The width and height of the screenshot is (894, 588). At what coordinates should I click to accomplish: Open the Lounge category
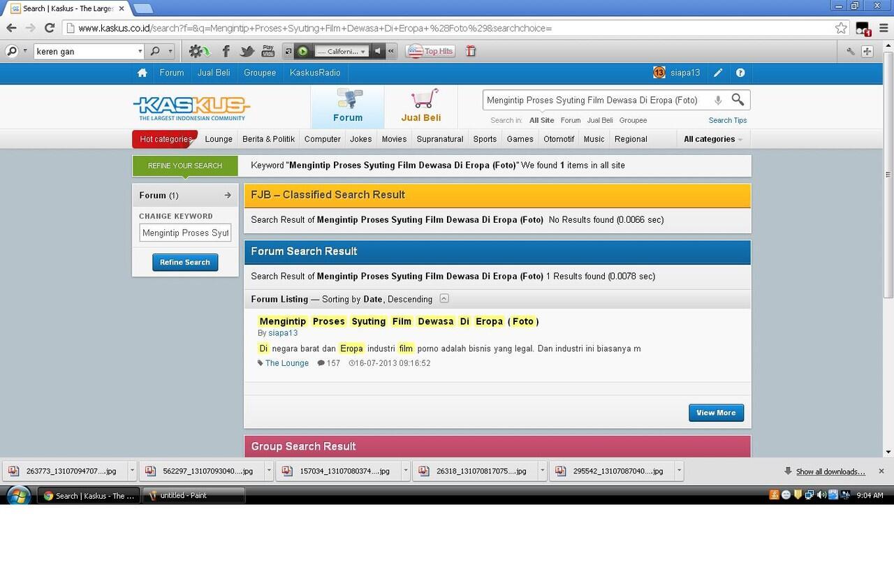point(219,139)
